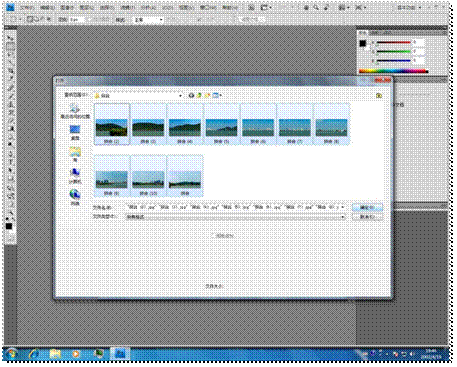
Task: Create new folder icon in Open dialog
Action: [207, 95]
